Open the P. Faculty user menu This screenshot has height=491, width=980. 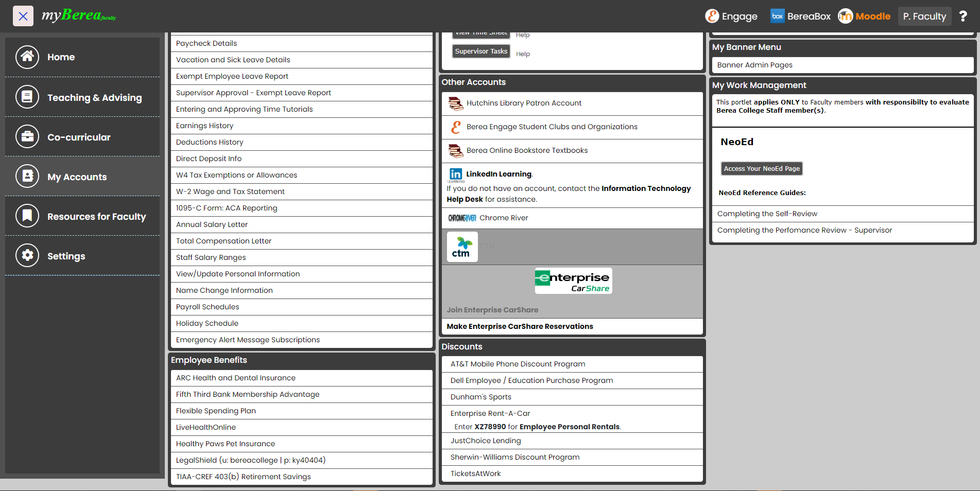(x=924, y=16)
